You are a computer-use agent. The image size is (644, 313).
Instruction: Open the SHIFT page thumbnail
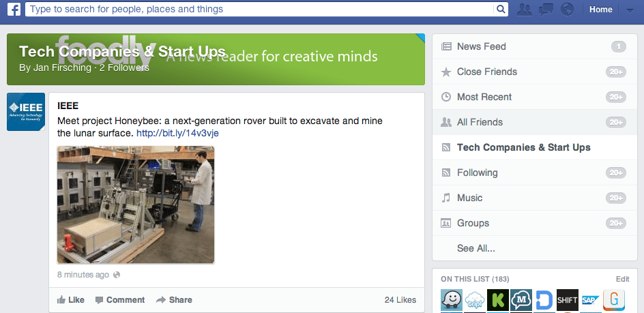(x=568, y=300)
